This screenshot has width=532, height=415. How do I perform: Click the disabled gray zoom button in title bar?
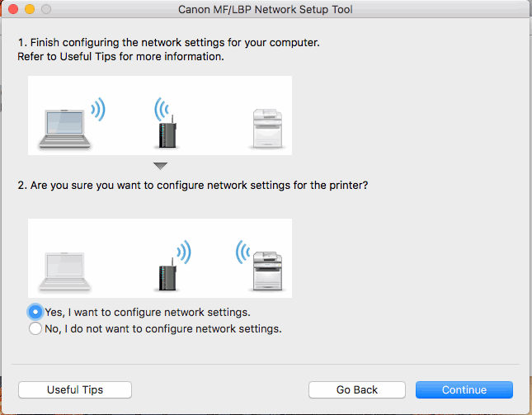(x=45, y=9)
